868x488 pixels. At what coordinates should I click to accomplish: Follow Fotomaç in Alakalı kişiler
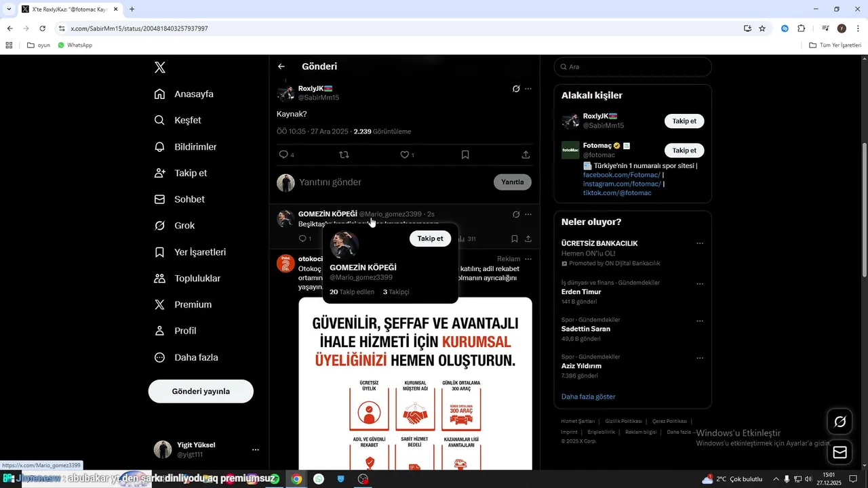click(684, 150)
